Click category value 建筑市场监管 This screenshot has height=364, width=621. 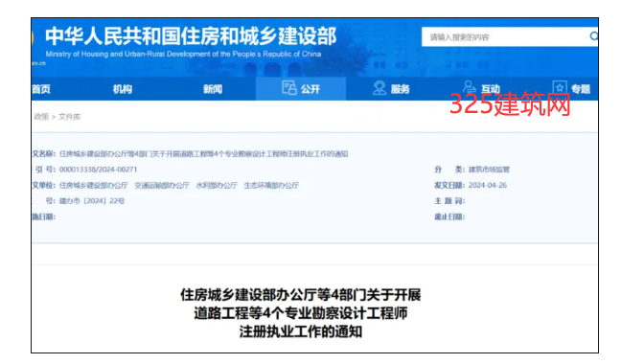[x=489, y=170]
